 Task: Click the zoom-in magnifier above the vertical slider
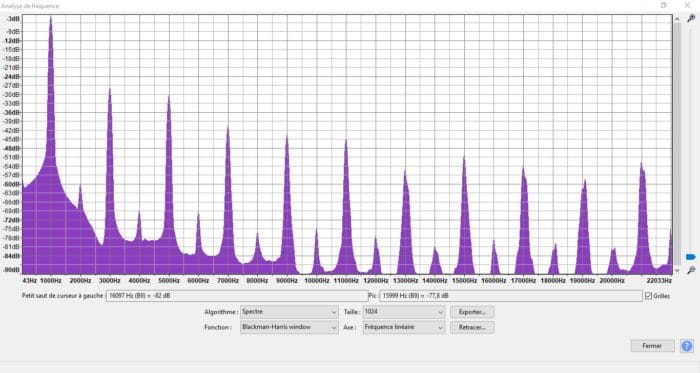click(691, 18)
